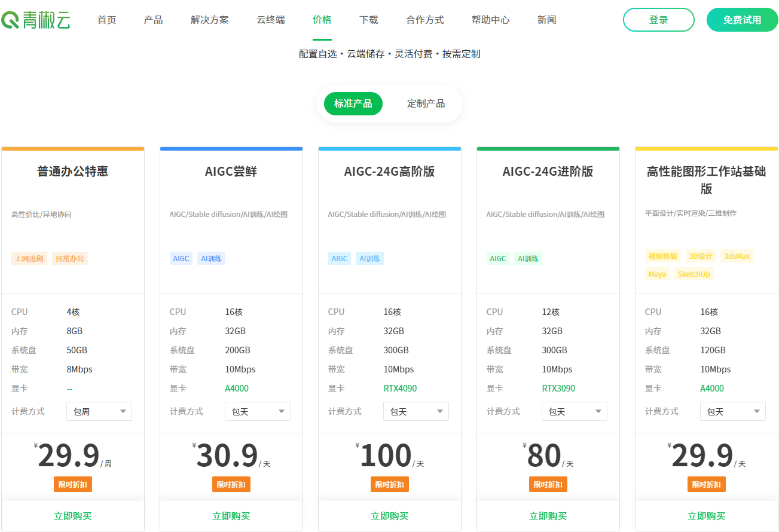This screenshot has width=779, height=532.
Task: Click the SketchUp tag
Action: click(694, 274)
